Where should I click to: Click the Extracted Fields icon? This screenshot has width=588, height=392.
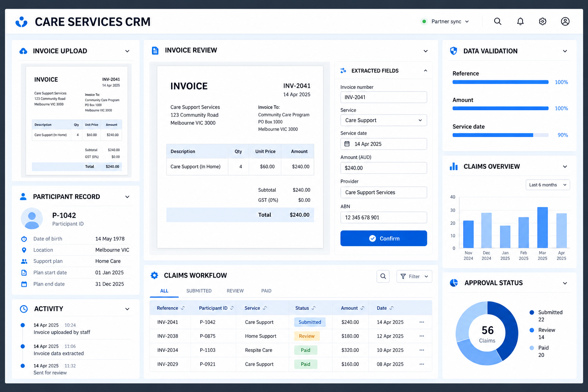point(343,70)
